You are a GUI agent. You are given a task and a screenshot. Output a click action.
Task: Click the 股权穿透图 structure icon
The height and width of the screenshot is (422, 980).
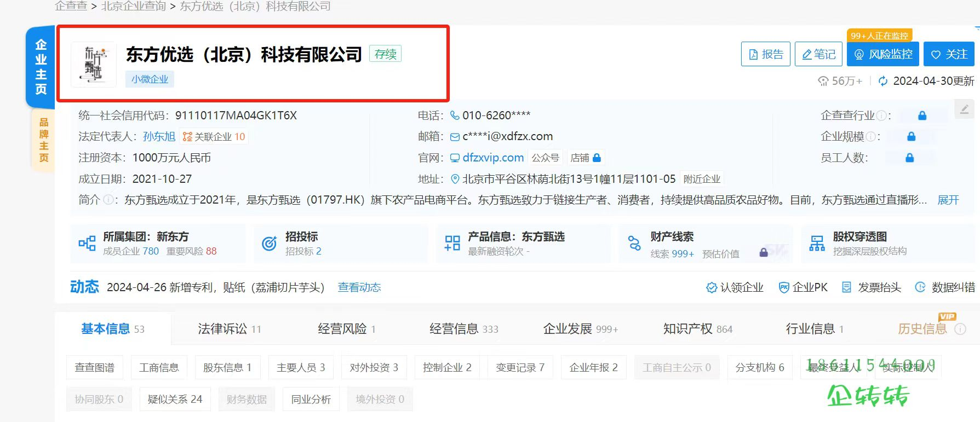click(x=817, y=243)
